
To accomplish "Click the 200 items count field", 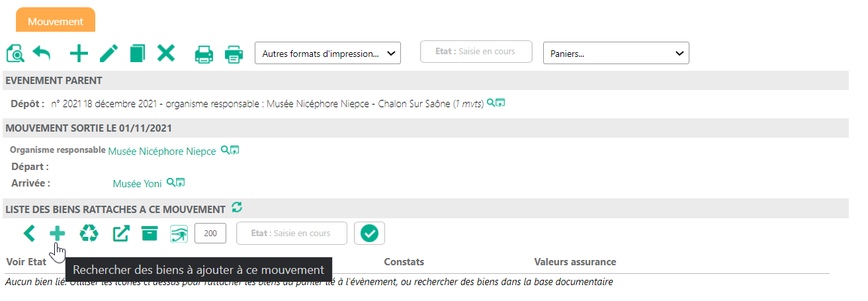I will click(211, 233).
